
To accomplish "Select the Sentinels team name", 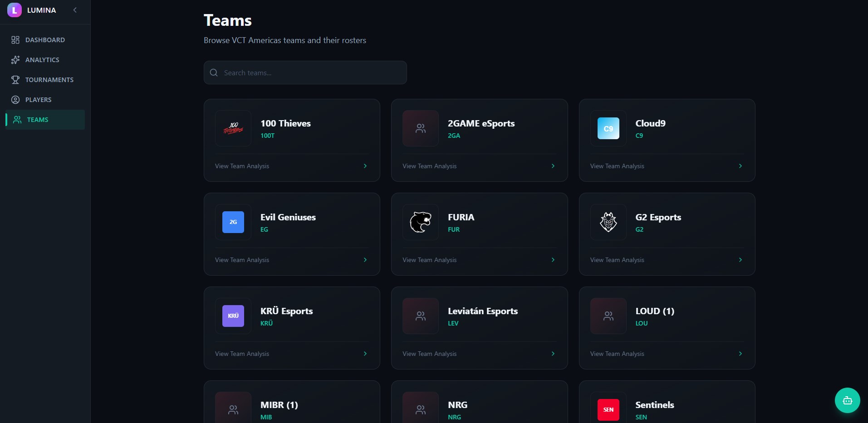I will pos(654,405).
